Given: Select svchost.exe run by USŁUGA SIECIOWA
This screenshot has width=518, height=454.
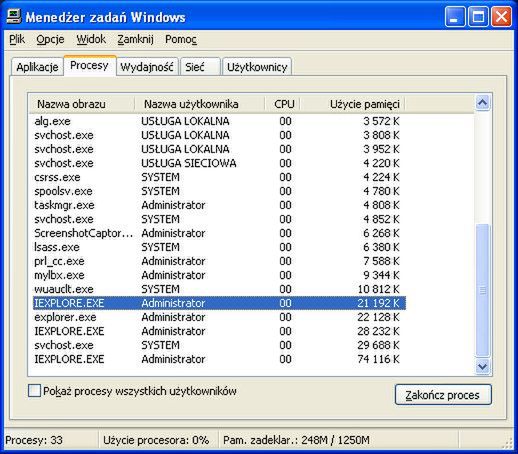Looking at the screenshot, I should pos(219,163).
